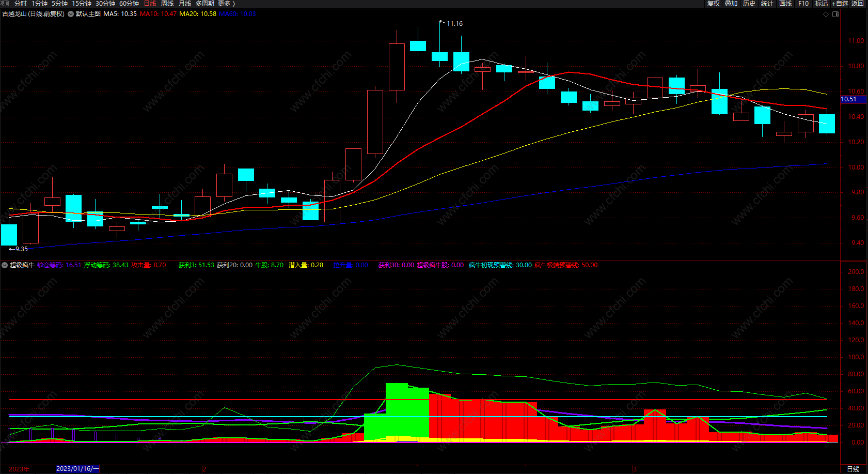Select the 5分钟 period tab

pos(59,4)
